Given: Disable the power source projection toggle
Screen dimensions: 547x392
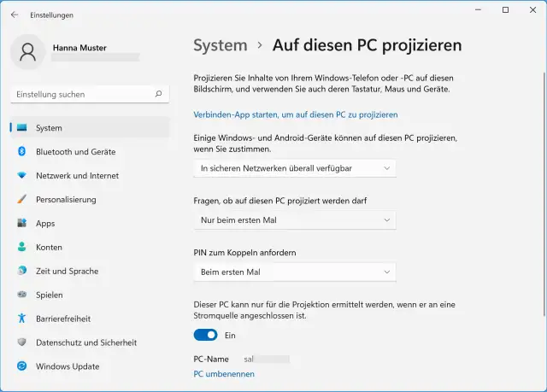Looking at the screenshot, I should pos(205,335).
